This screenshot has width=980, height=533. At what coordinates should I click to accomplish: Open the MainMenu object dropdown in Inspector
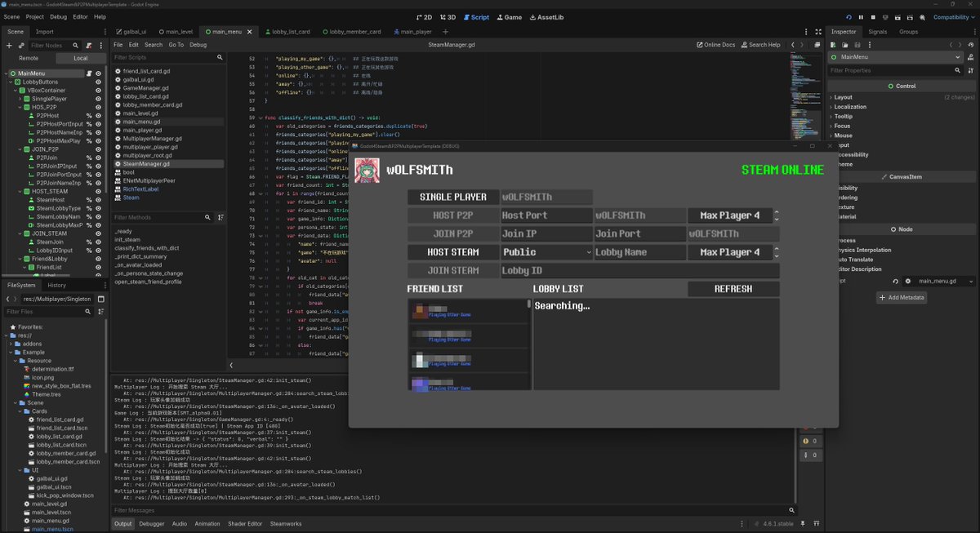(x=895, y=58)
